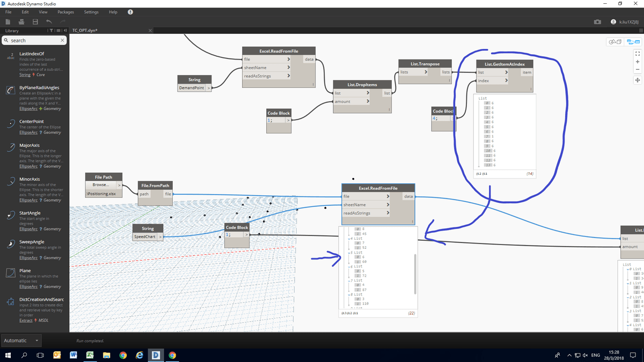Enable pan mode

pos(638,80)
